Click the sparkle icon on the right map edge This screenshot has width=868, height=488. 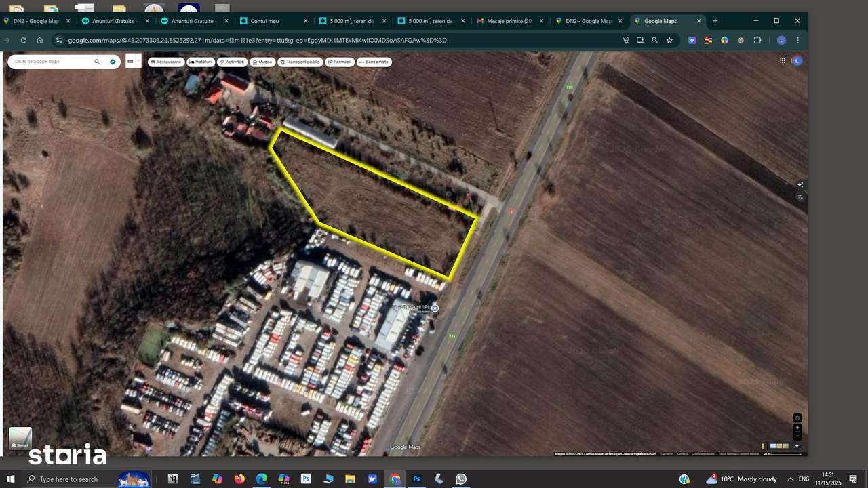(x=800, y=184)
